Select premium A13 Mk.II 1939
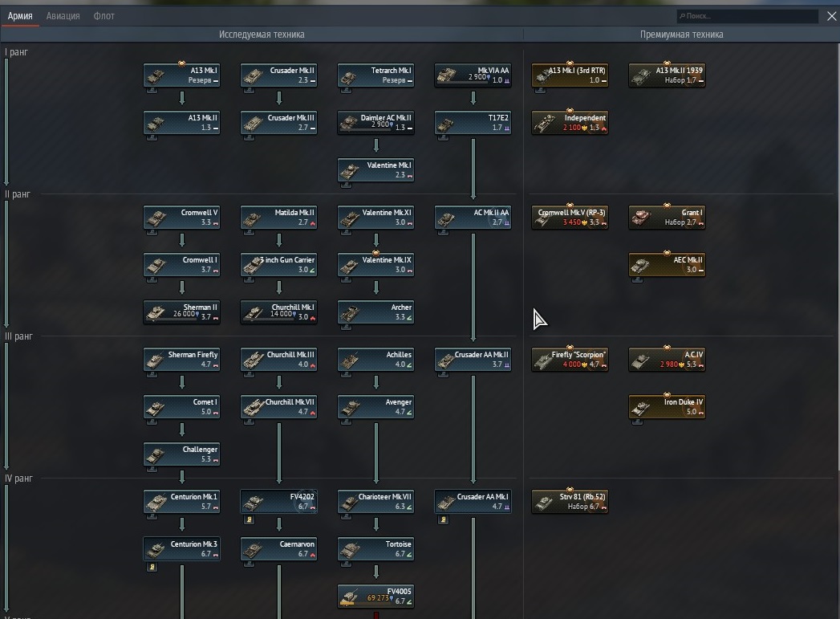Screen dimensions: 840x619 point(667,75)
